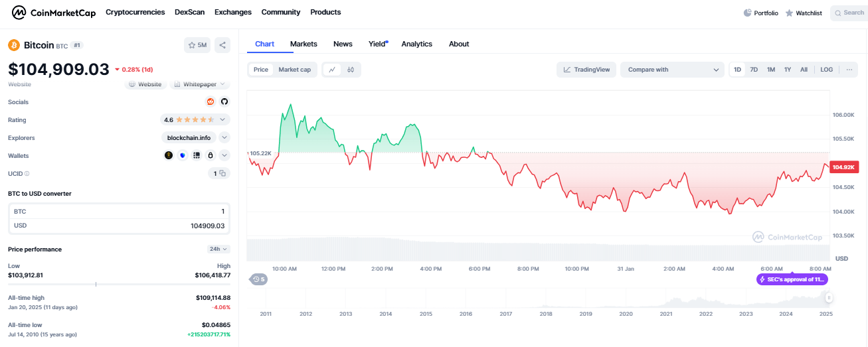Image resolution: width=868 pixels, height=347 pixels.
Task: Open the Cryptocurrencies menu
Action: (135, 12)
